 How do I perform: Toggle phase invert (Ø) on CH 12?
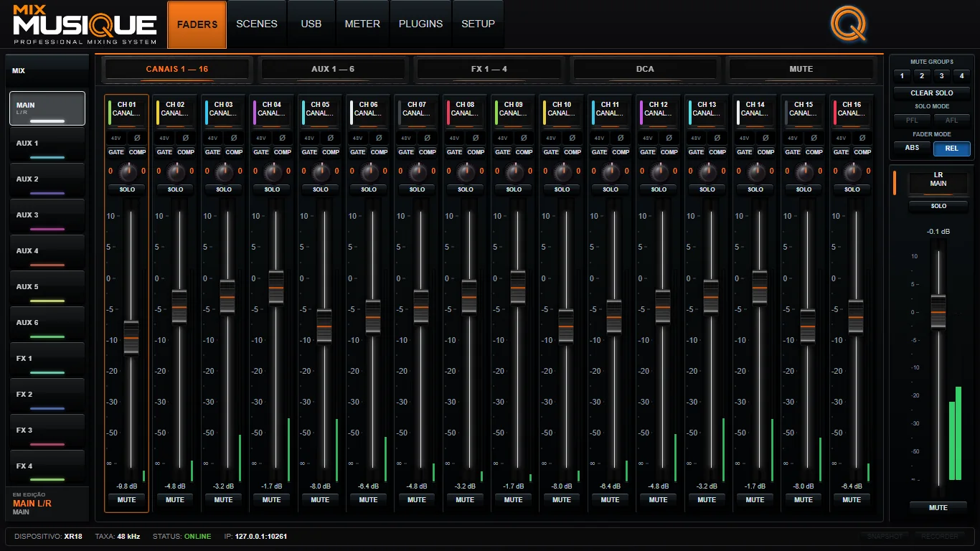[x=669, y=138]
